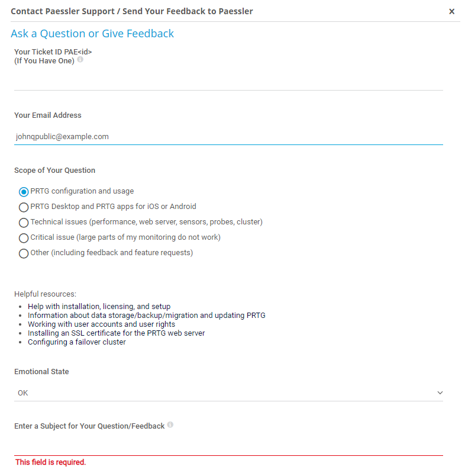Click the Emotional State chevron arrow
The width and height of the screenshot is (465, 476).
439,393
